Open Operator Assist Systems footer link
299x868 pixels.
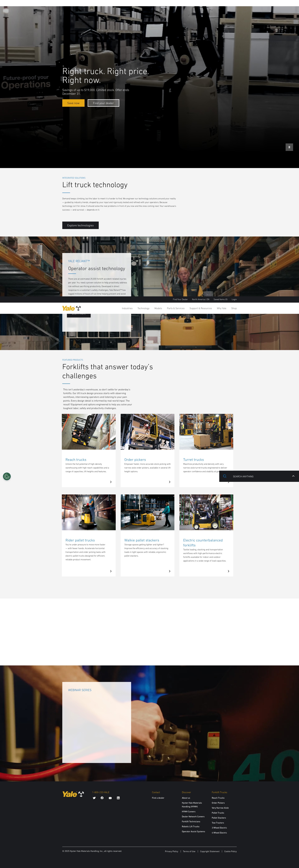pos(193,831)
